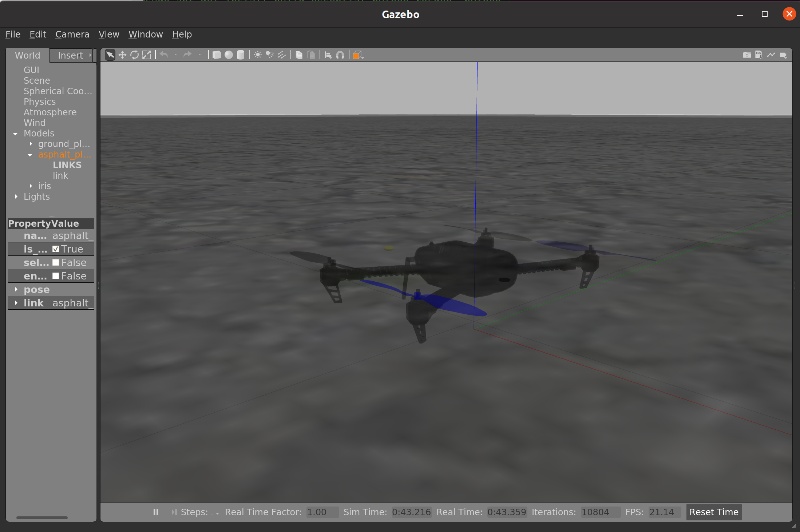The image size is (800, 532).
Task: Open the Camera menu
Action: (x=72, y=34)
